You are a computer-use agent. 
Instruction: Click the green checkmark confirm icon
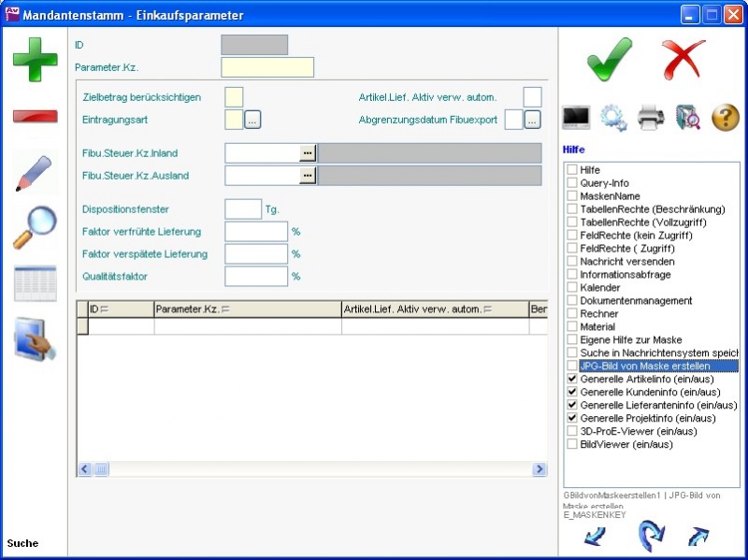pyautogui.click(x=609, y=59)
